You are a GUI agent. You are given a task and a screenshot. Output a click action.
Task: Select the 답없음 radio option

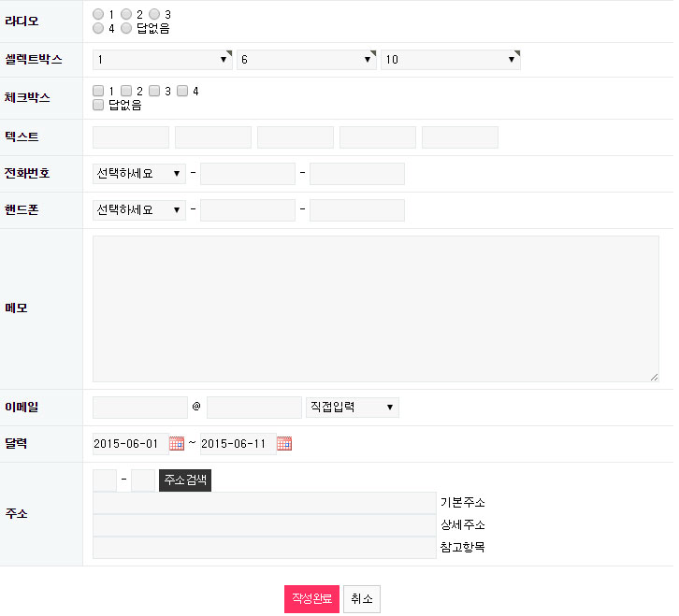click(x=126, y=28)
